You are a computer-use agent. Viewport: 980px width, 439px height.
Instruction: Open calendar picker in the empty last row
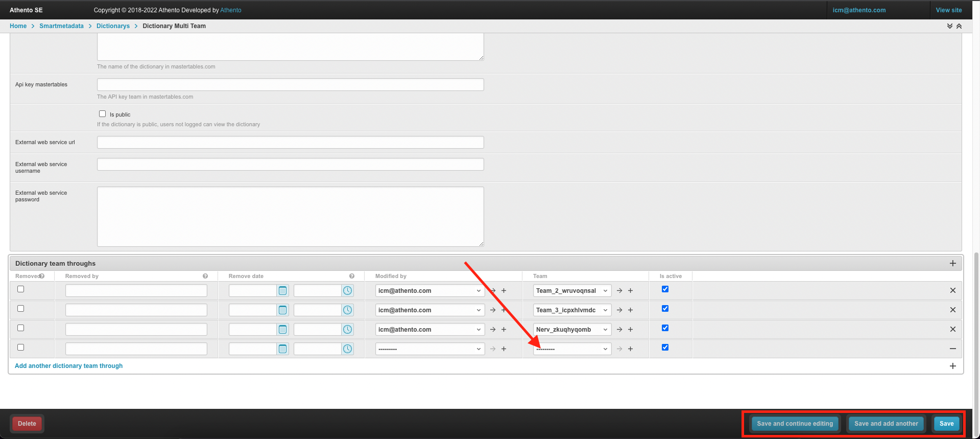282,349
